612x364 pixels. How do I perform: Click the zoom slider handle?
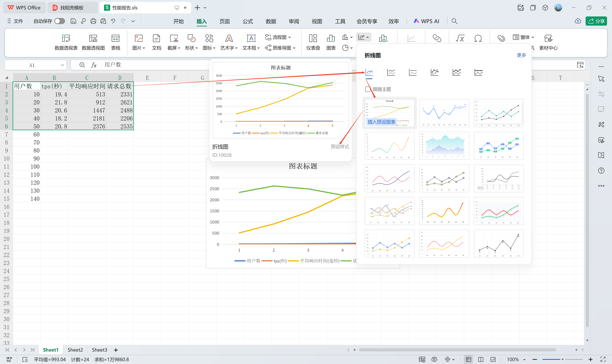[562, 359]
